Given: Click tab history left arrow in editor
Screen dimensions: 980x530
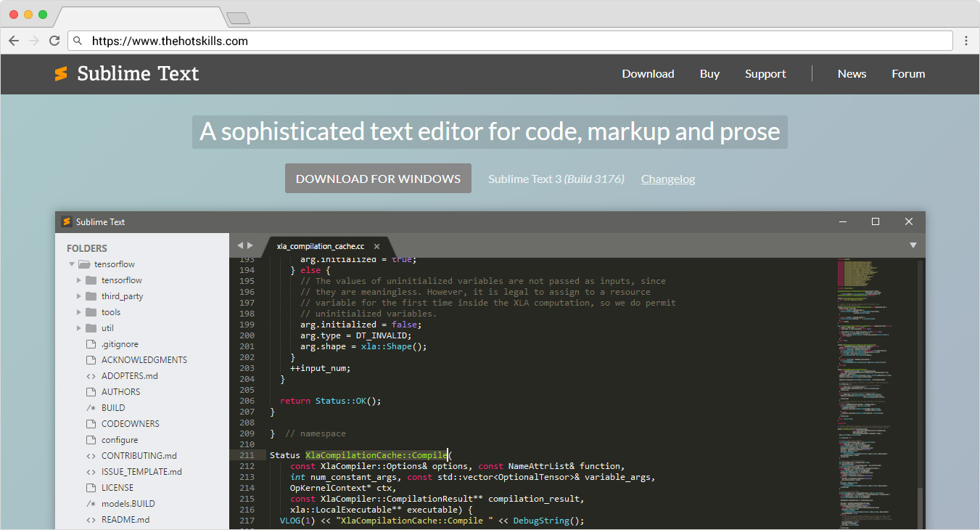Looking at the screenshot, I should [240, 245].
